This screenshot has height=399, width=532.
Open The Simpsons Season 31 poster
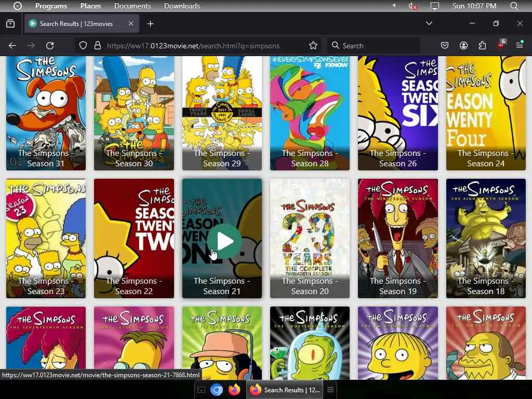(x=46, y=113)
